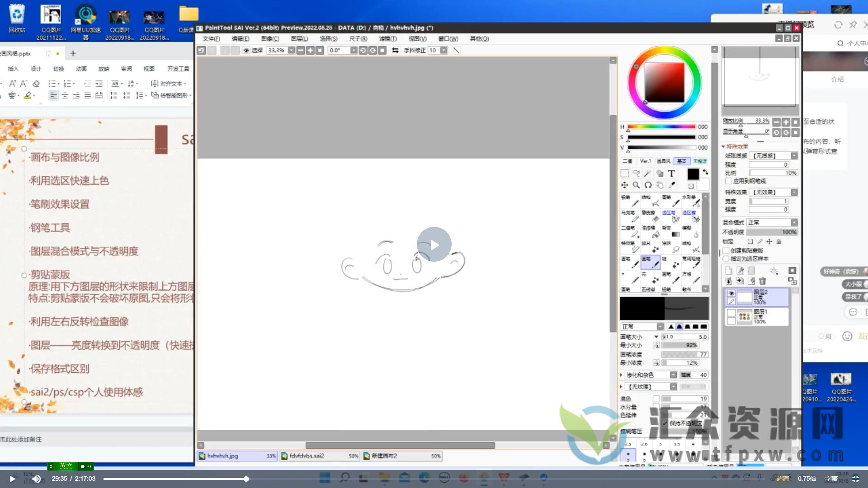Click the video play button overlay

pyautogui.click(x=434, y=244)
